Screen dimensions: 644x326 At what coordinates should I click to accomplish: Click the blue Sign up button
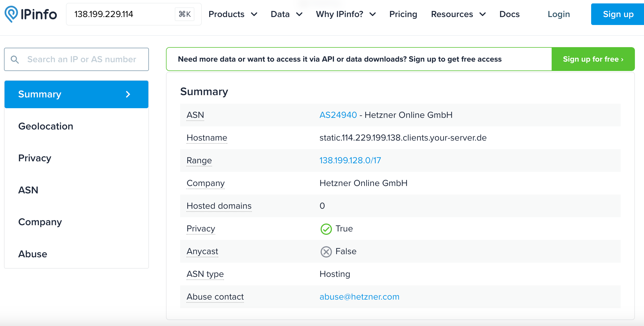(x=618, y=14)
